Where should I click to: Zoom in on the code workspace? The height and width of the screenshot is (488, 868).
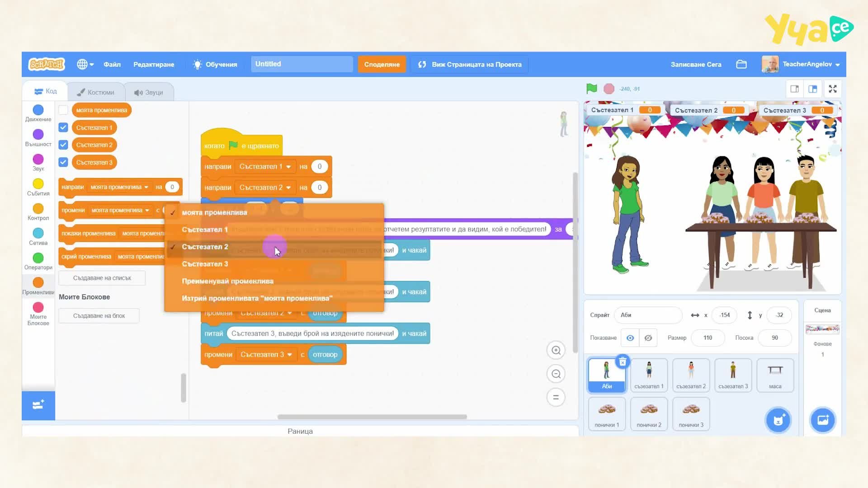click(x=556, y=350)
